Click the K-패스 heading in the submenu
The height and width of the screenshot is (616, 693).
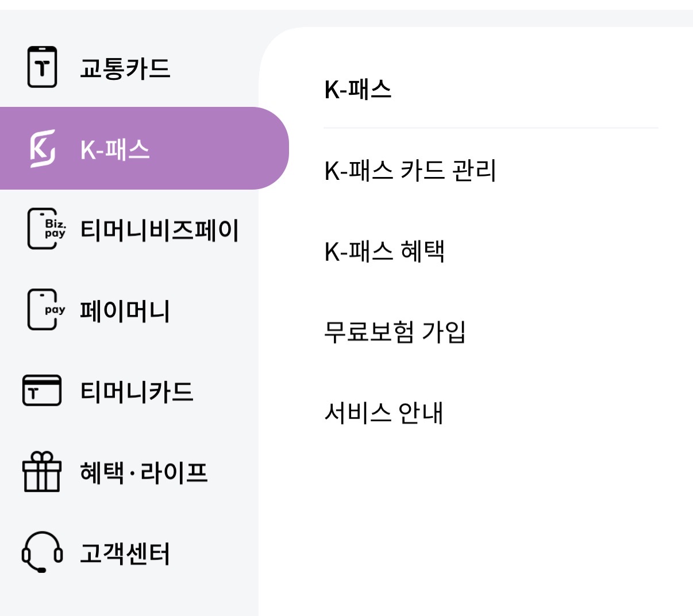tap(358, 90)
